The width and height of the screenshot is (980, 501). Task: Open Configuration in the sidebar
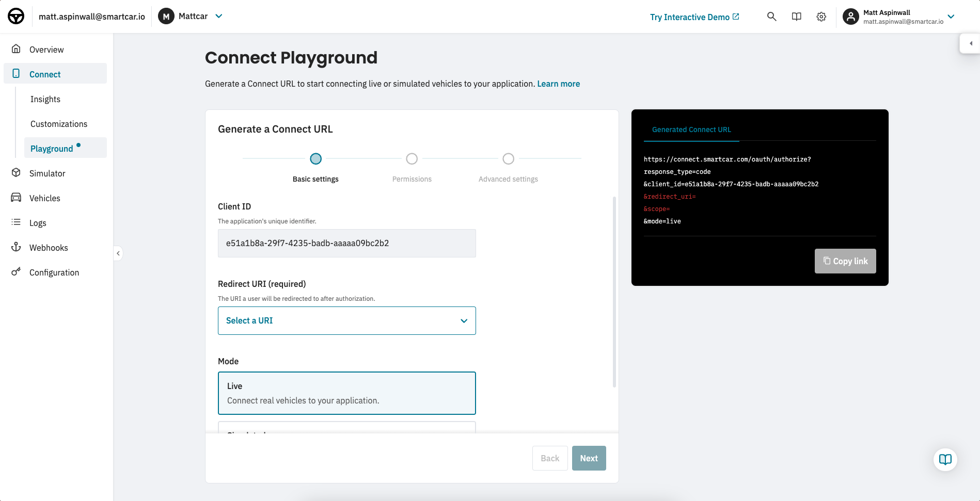55,272
